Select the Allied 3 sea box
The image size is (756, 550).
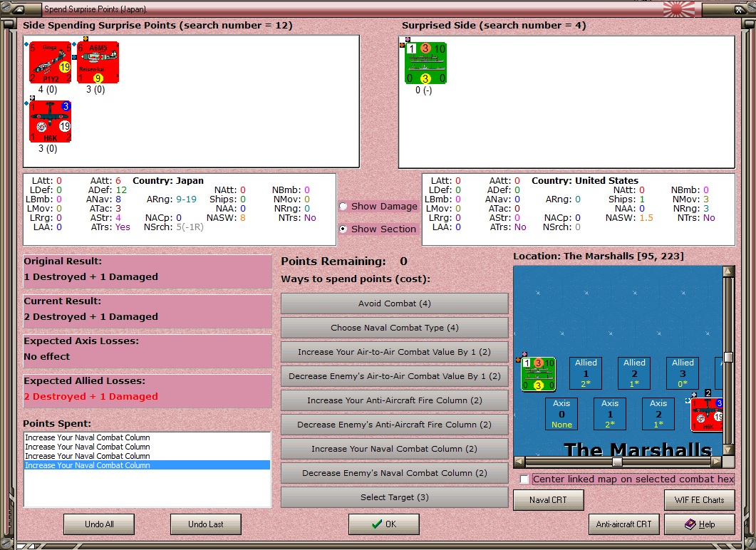click(683, 373)
